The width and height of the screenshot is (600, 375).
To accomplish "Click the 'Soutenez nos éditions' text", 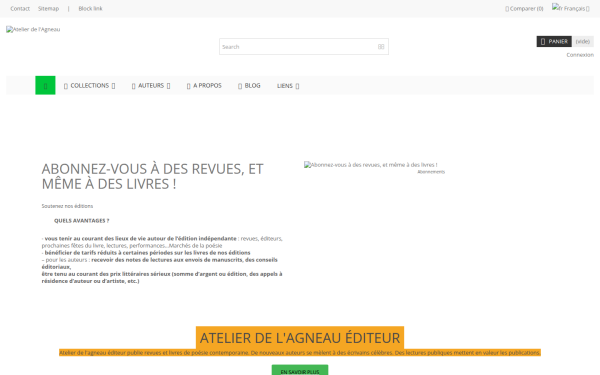I will pyautogui.click(x=67, y=206).
